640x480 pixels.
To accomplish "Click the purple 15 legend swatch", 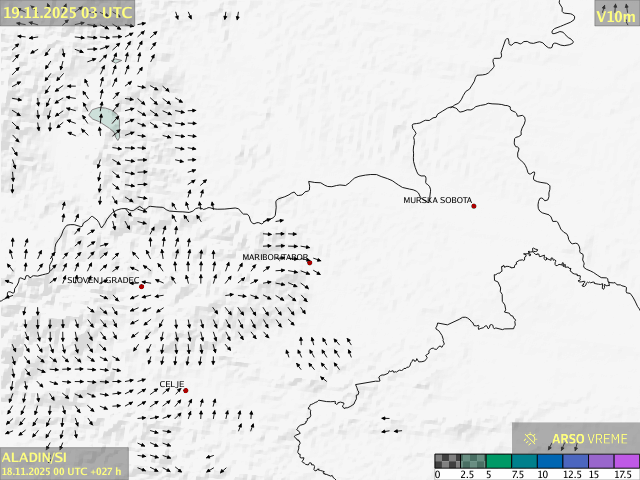I will point(601,461).
